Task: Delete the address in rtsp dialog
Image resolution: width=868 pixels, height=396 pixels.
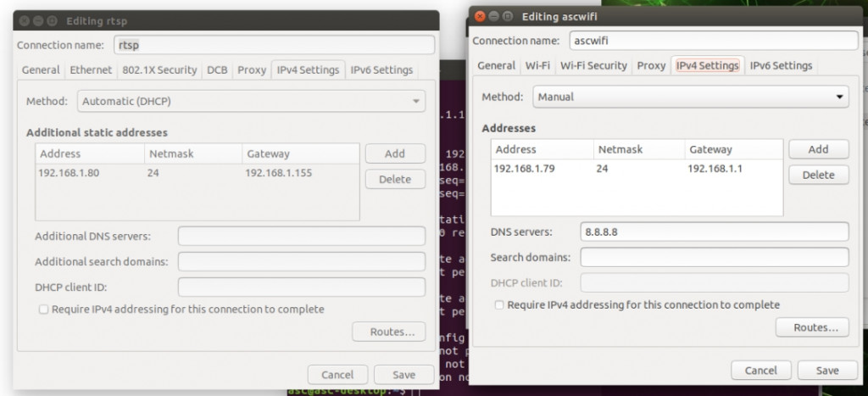Action: click(x=395, y=179)
